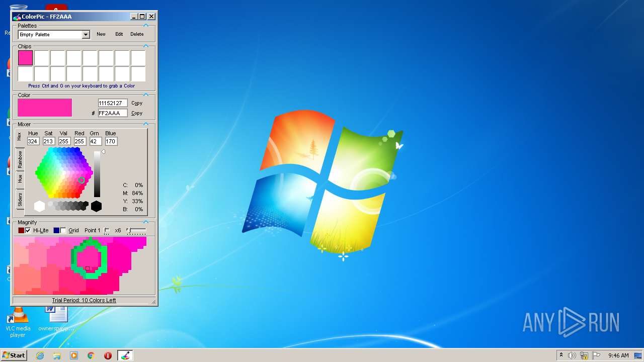Screen dimensions: 644x362
Task: Copy the hex color value FF2AAA
Action: (137, 113)
